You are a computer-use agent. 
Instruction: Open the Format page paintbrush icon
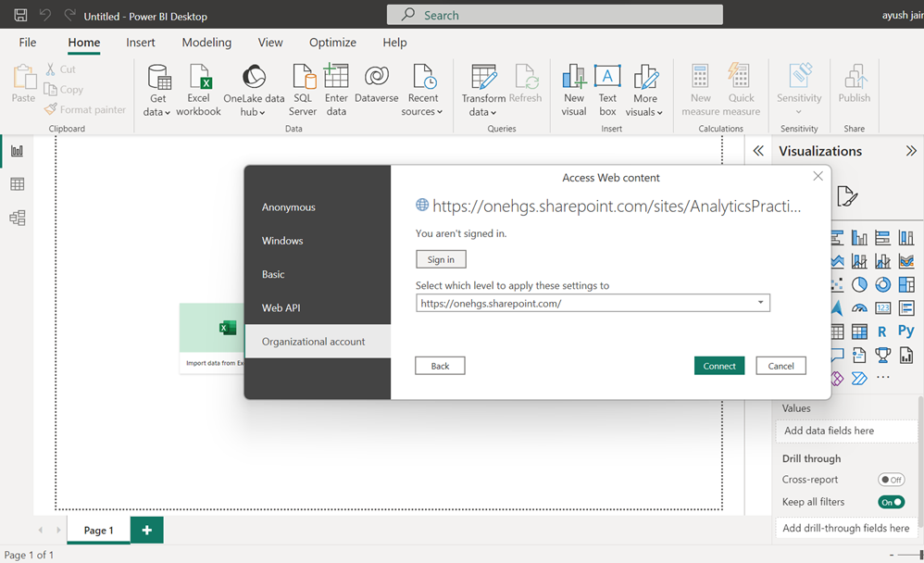846,196
